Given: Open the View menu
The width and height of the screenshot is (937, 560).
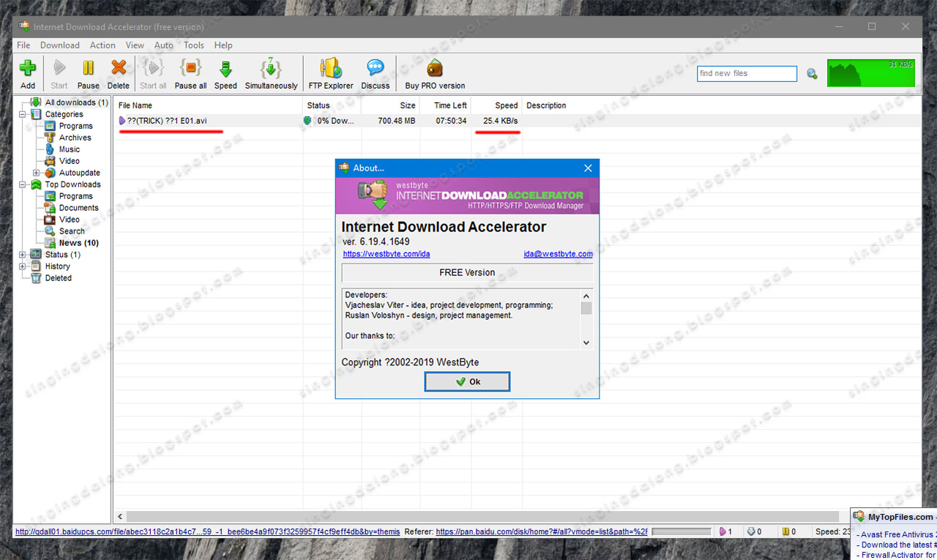Looking at the screenshot, I should 135,45.
